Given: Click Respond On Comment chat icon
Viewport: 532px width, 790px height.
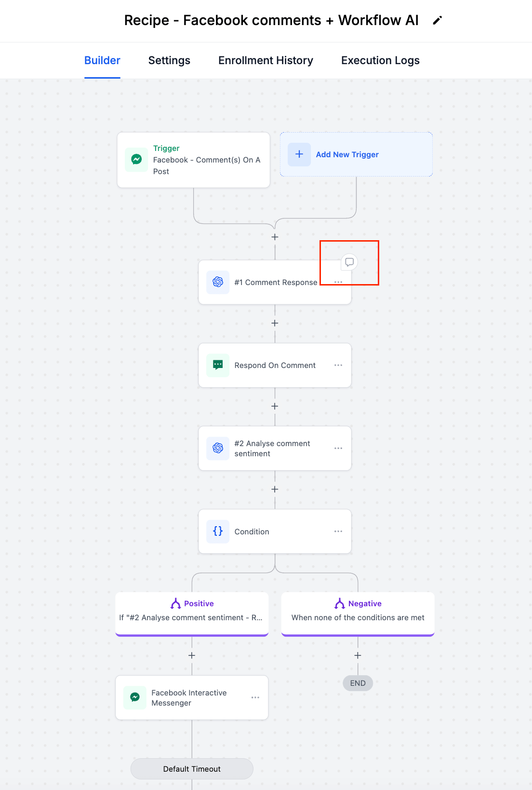Looking at the screenshot, I should point(218,365).
